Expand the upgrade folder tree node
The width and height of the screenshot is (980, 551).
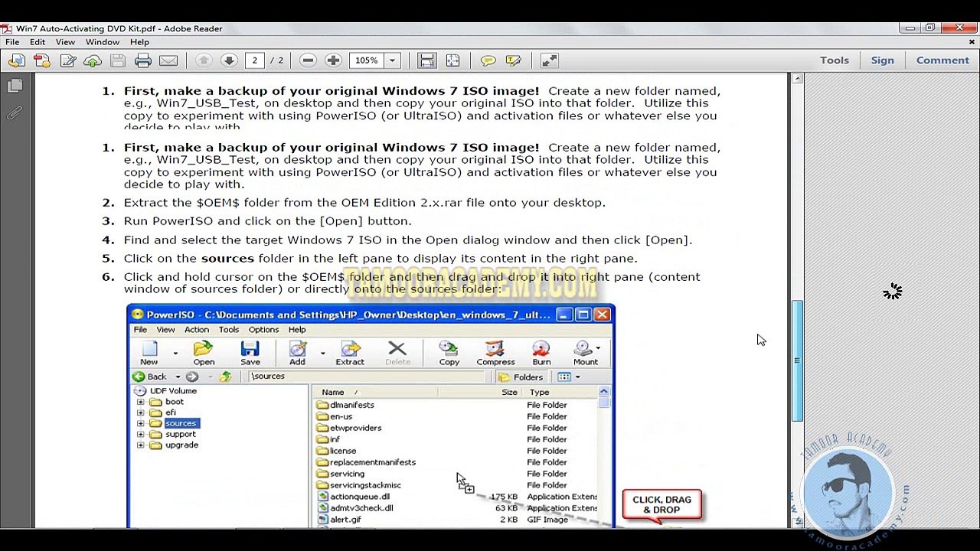click(140, 445)
